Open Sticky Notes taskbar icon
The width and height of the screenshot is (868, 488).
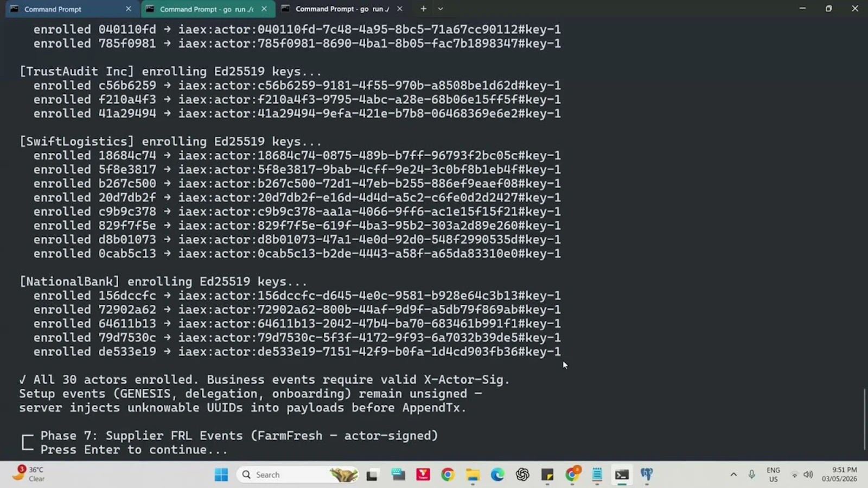[547, 475]
